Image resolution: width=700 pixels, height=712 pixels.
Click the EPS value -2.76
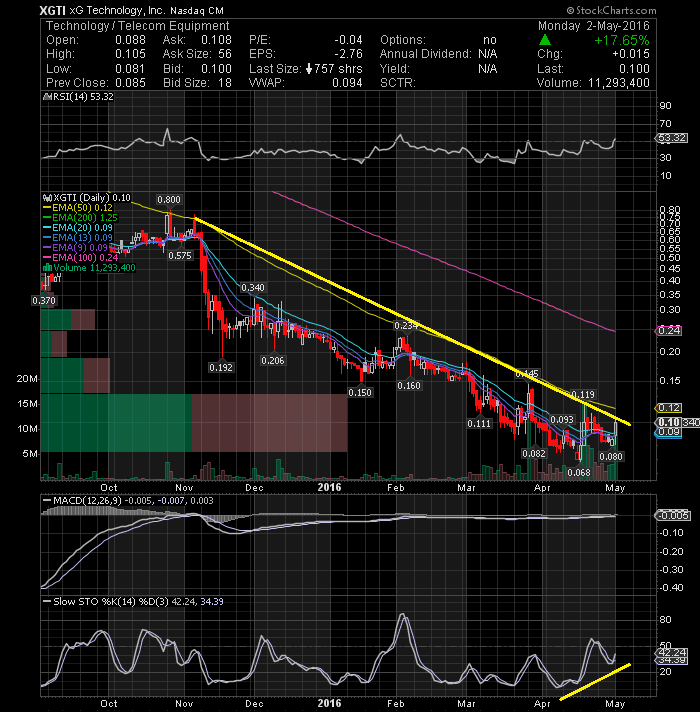(x=348, y=54)
